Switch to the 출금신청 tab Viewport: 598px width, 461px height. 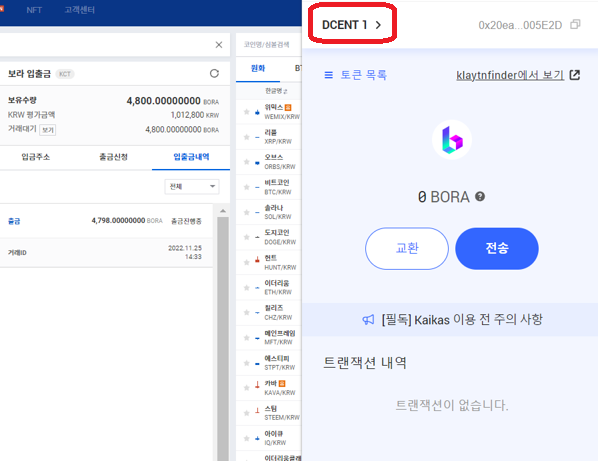(x=113, y=157)
